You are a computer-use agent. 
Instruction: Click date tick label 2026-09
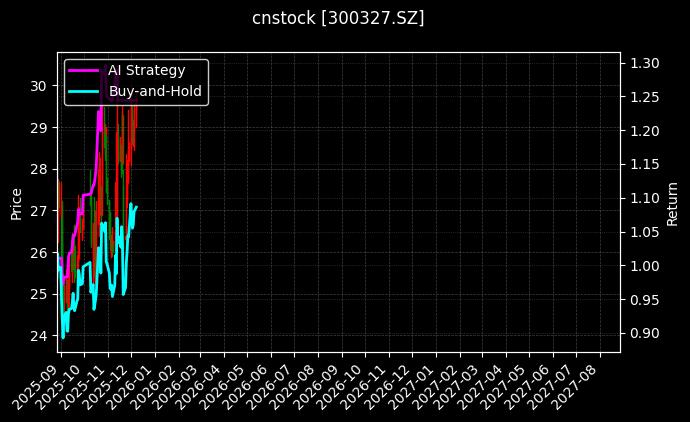point(316,386)
